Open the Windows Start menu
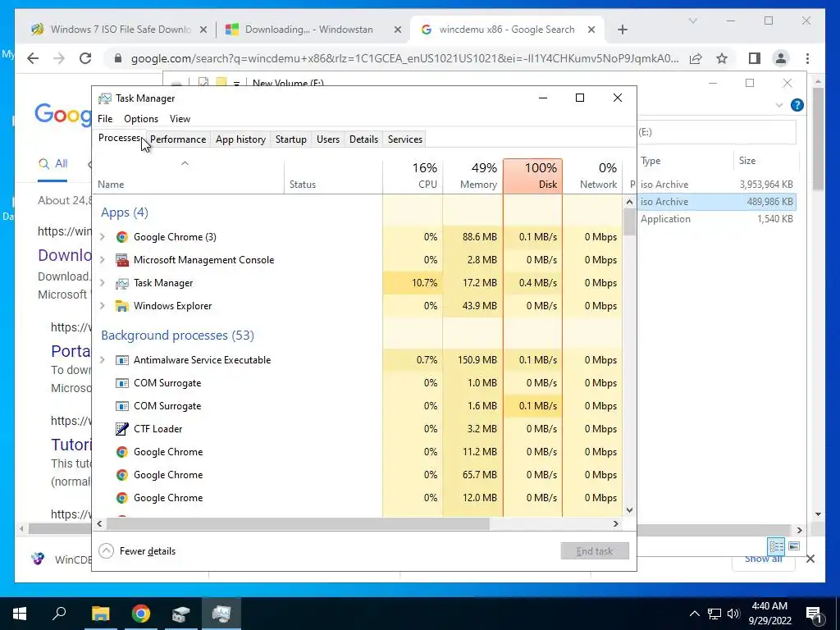Image resolution: width=840 pixels, height=630 pixels. click(x=20, y=614)
